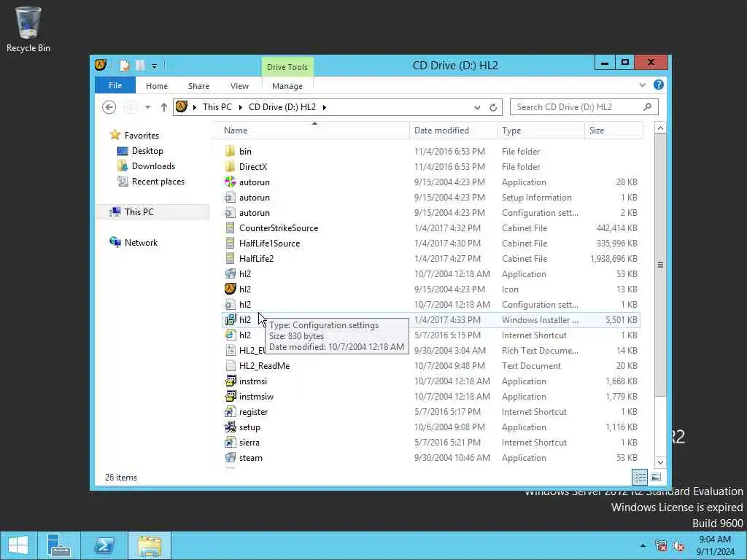Open the Recycle Bin desktop icon
This screenshot has height=560, width=747.
28,29
